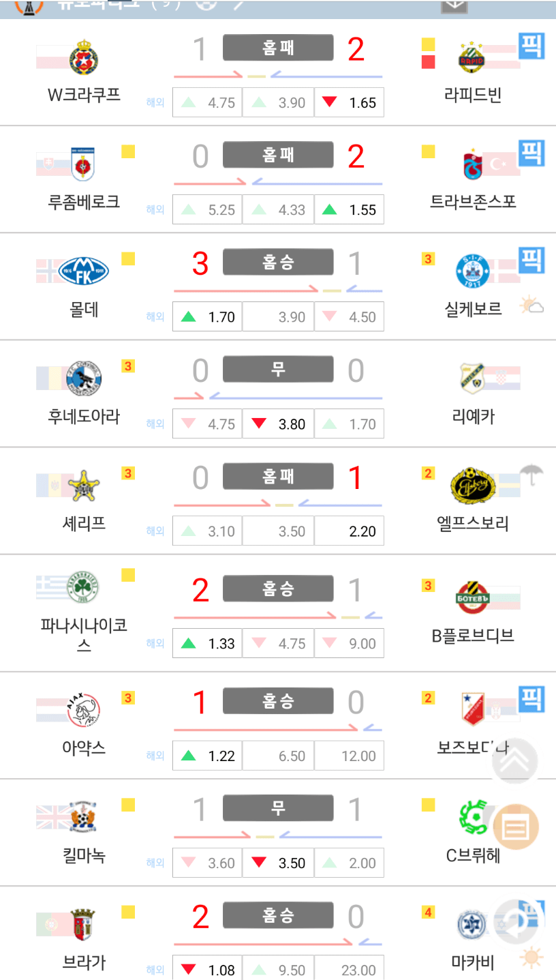The width and height of the screenshot is (556, 980).
Task: Tap the Molde FK club logo
Action: (84, 271)
